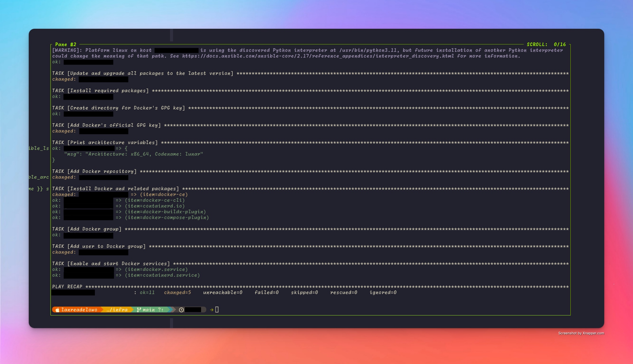
Task: Click the /usr/bin/python3.11 path text
Action: (x=368, y=50)
